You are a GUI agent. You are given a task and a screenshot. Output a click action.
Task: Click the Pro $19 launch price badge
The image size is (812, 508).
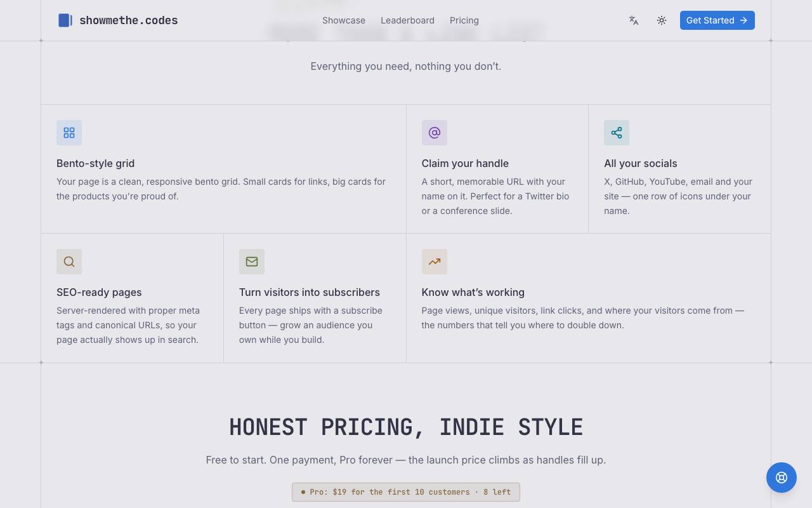(406, 492)
